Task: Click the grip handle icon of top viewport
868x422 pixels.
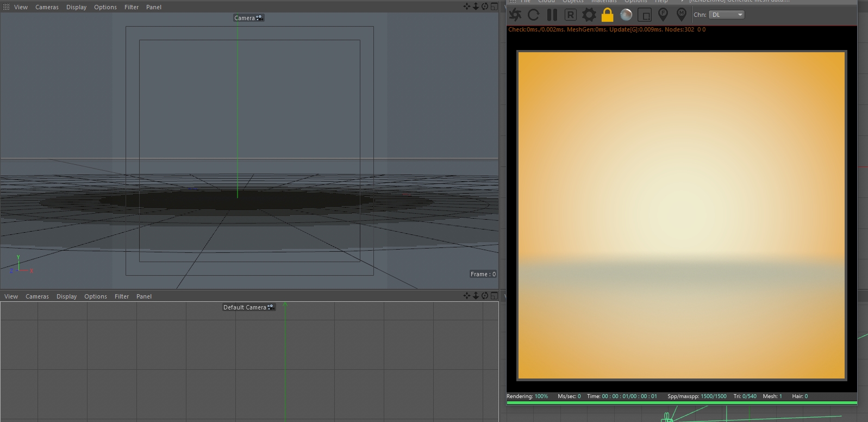Action: [7, 7]
